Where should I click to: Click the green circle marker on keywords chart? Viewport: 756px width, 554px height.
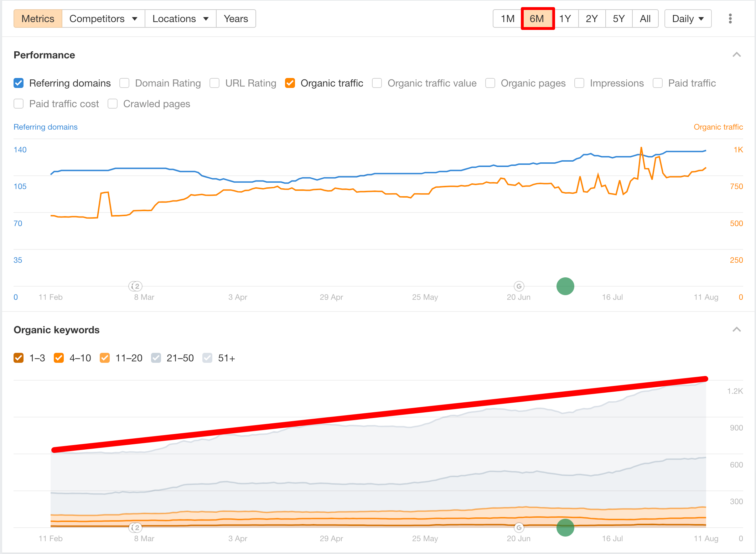click(565, 527)
